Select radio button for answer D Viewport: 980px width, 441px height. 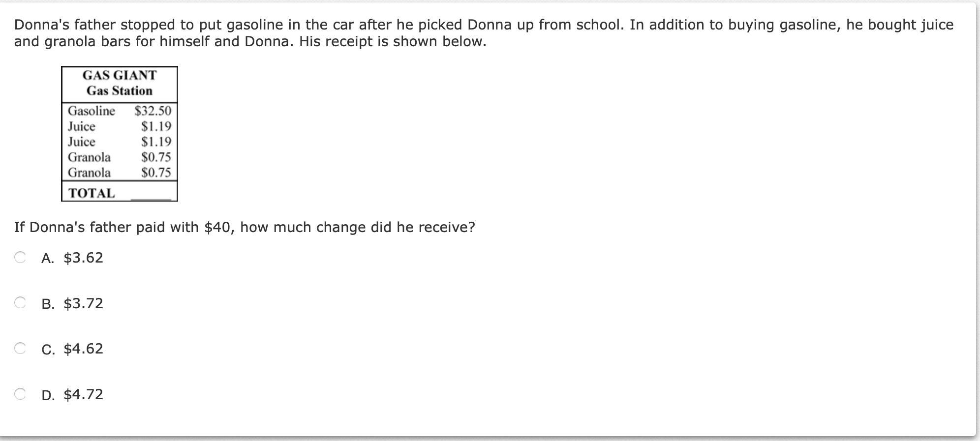coord(20,394)
